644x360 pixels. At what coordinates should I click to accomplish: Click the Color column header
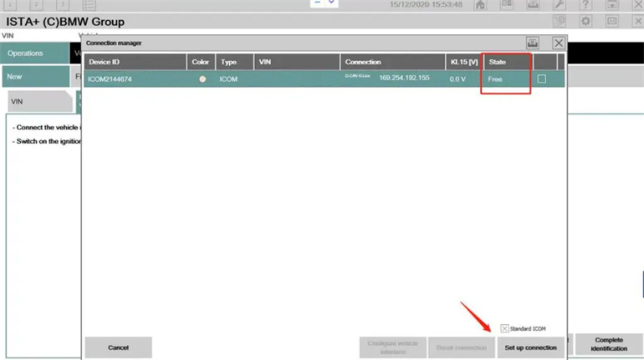pyautogui.click(x=201, y=62)
